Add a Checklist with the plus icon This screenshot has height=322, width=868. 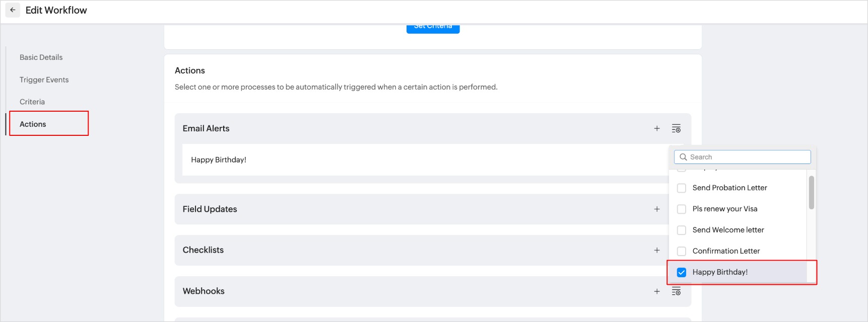click(657, 250)
